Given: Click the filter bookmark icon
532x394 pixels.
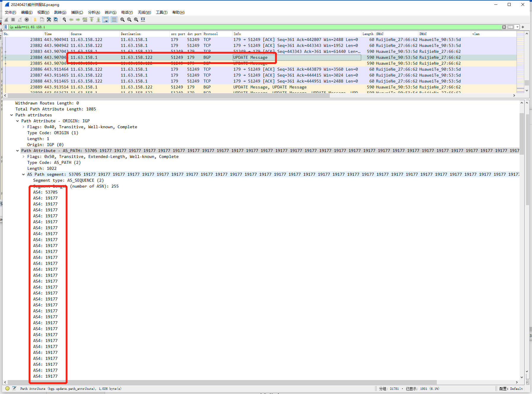Looking at the screenshot, I should pyautogui.click(x=6, y=27).
